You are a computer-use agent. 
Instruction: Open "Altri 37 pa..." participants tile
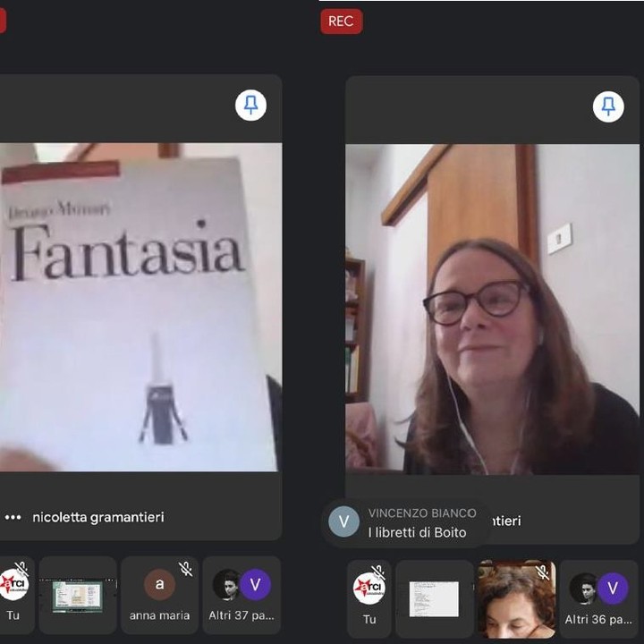(x=241, y=595)
